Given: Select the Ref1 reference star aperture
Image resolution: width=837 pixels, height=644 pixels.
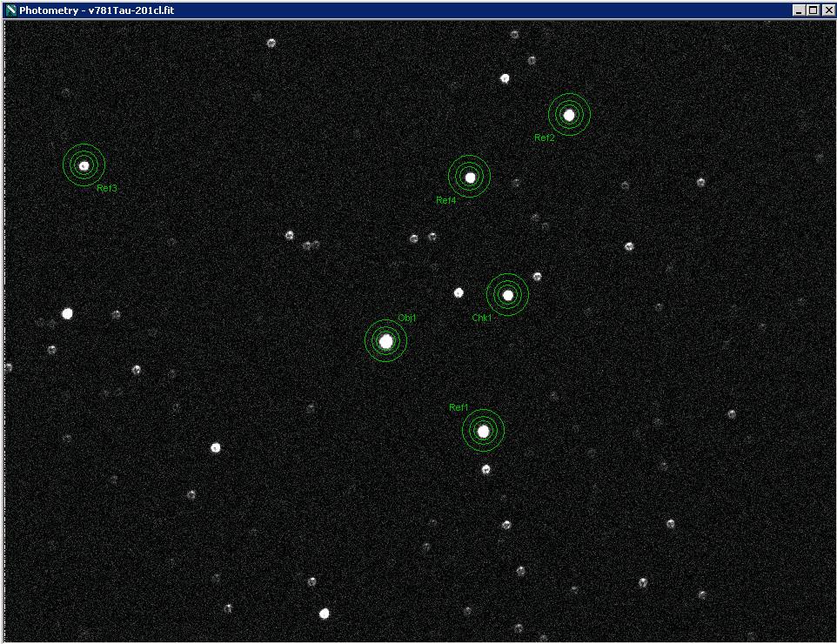Looking at the screenshot, I should click(483, 431).
